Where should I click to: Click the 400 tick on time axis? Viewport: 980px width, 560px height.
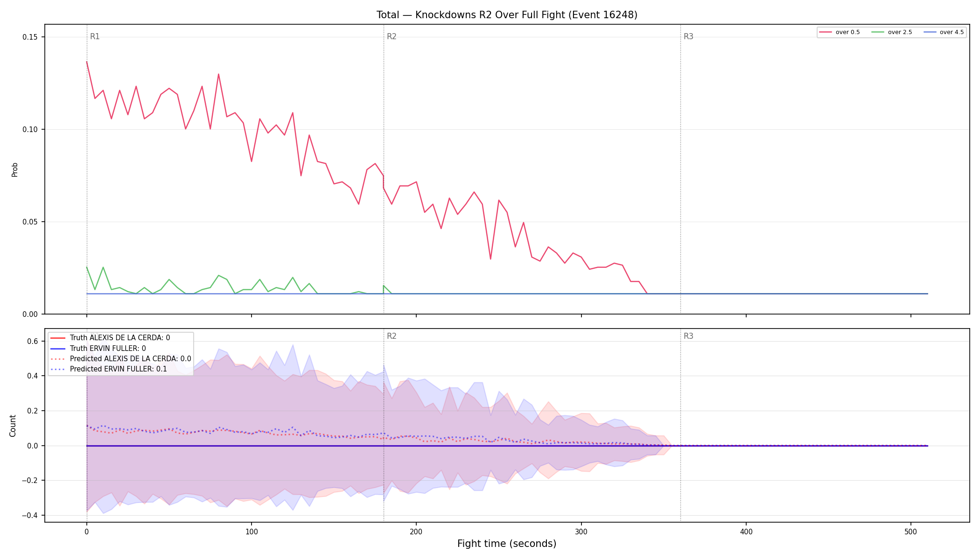746,532
